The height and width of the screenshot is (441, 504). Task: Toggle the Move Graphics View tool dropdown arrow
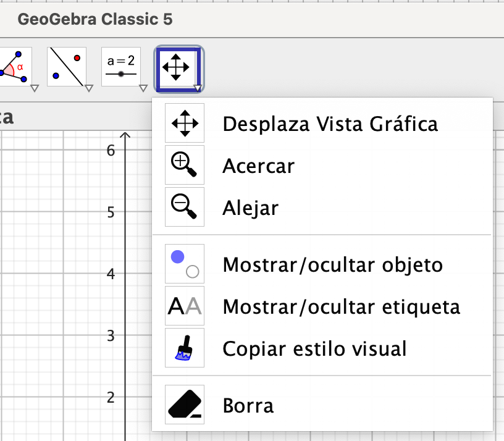(198, 88)
